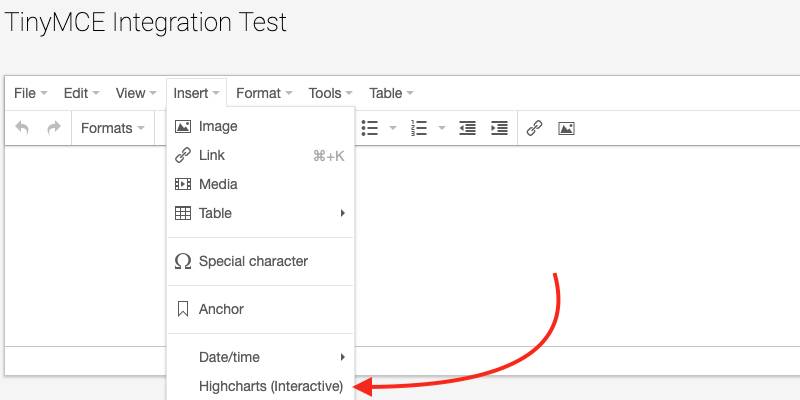The width and height of the screenshot is (800, 400).
Task: Open the Formats dropdown
Action: click(112, 128)
